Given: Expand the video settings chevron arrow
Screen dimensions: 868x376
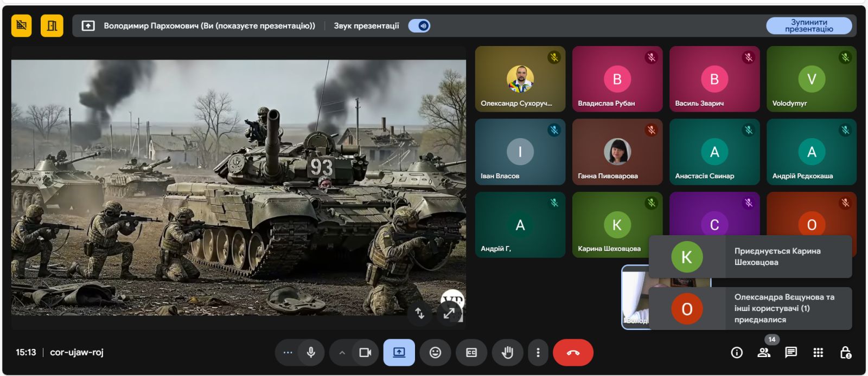Looking at the screenshot, I should click(342, 353).
